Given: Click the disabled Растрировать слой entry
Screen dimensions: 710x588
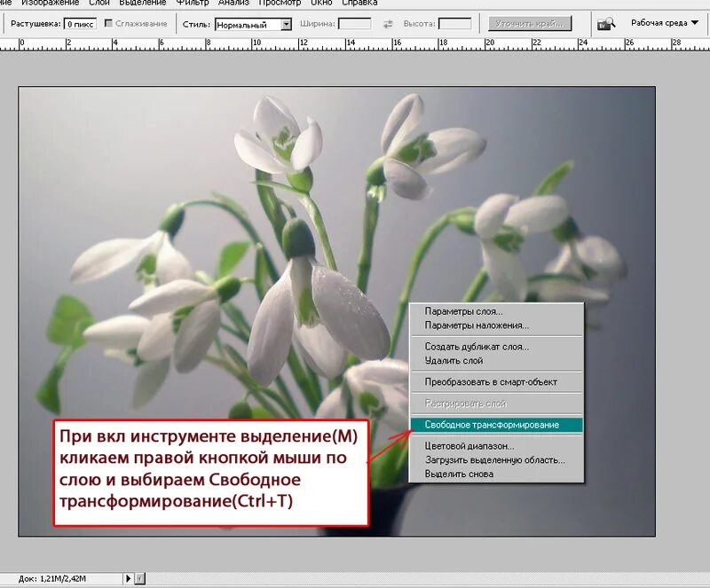Looking at the screenshot, I should tap(496, 404).
